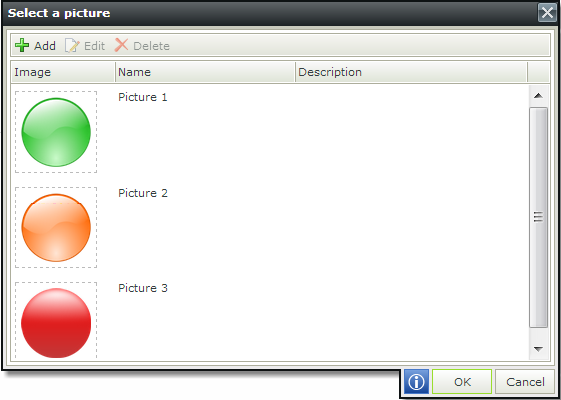Screen dimensions: 561x400
Task: Close the Select a picture dialog
Action: (x=547, y=13)
